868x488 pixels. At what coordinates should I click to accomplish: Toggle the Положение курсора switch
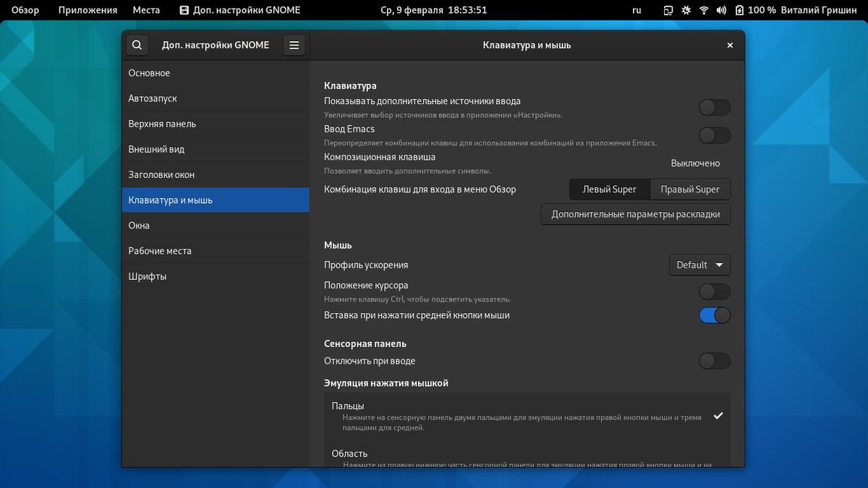715,292
